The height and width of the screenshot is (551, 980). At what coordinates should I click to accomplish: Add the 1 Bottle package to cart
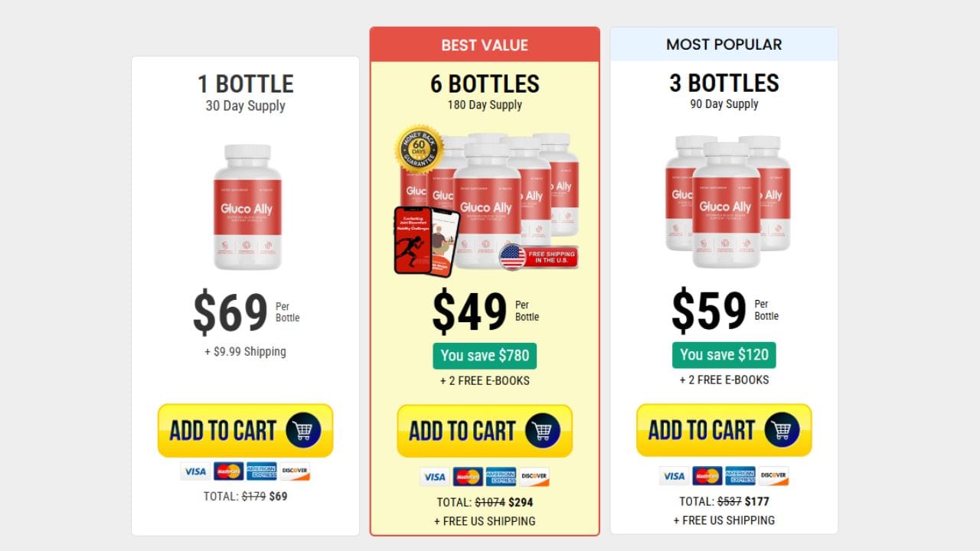(x=224, y=431)
